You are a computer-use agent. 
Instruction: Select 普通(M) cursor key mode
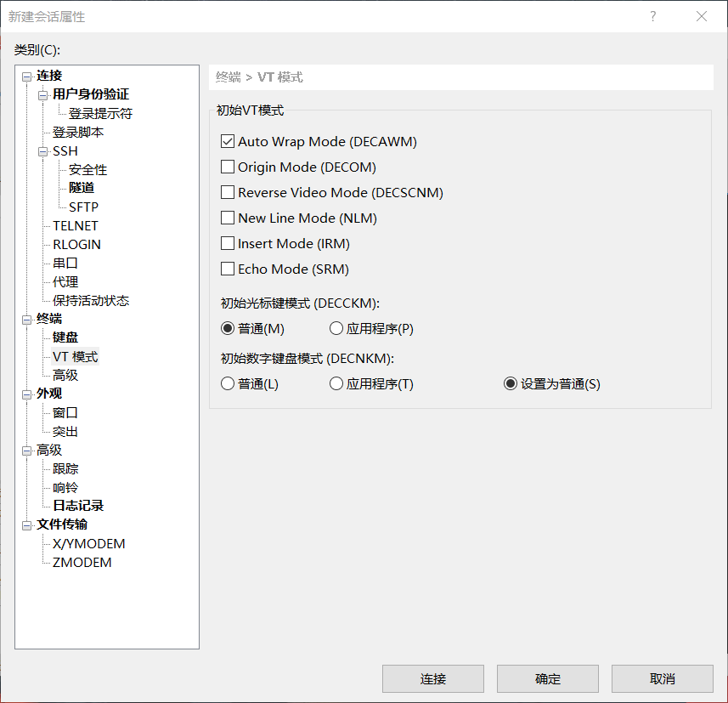click(228, 328)
